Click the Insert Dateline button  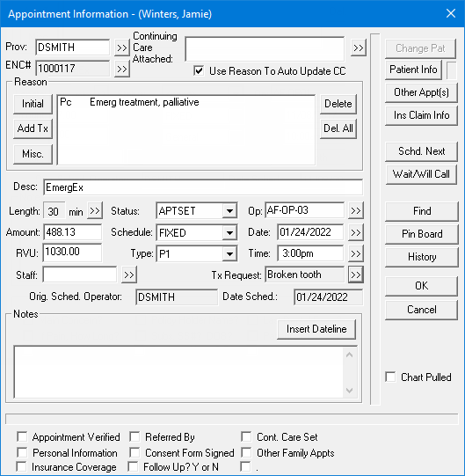(316, 329)
